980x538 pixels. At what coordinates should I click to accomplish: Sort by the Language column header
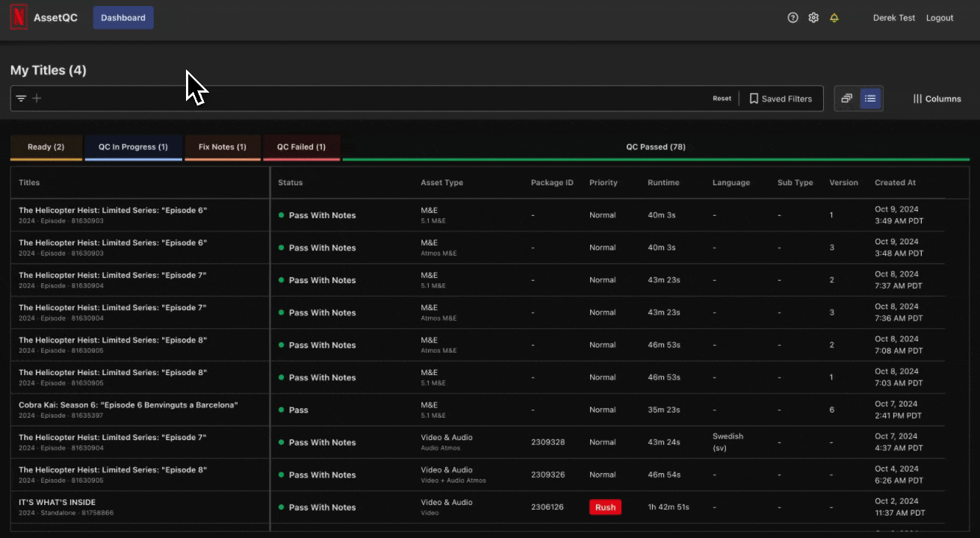[x=731, y=182]
